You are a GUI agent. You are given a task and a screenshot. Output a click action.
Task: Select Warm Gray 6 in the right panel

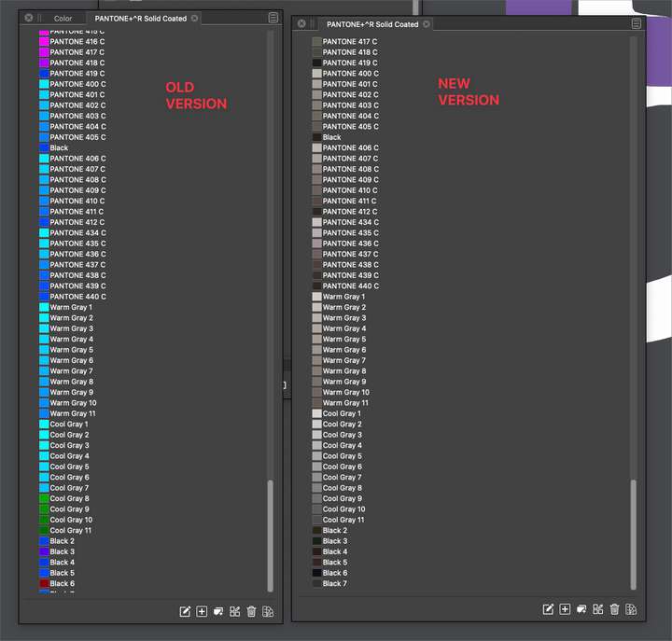344,350
